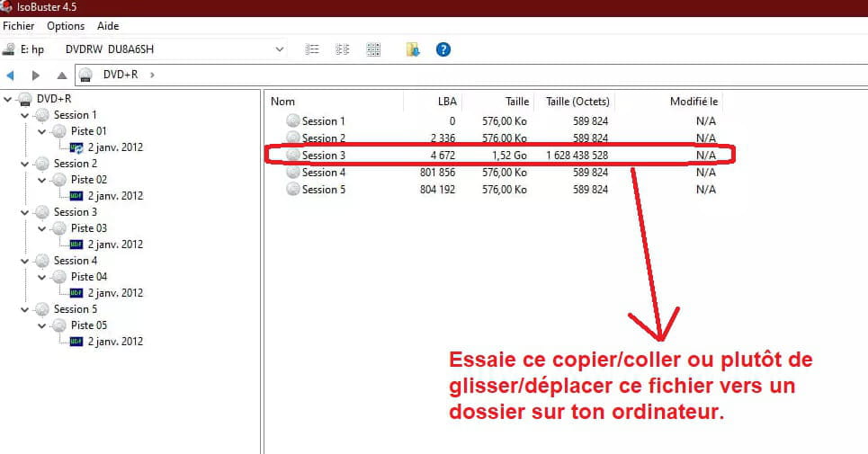868x454 pixels.
Task: Click disc icon of Session 4 list row
Action: (x=293, y=172)
